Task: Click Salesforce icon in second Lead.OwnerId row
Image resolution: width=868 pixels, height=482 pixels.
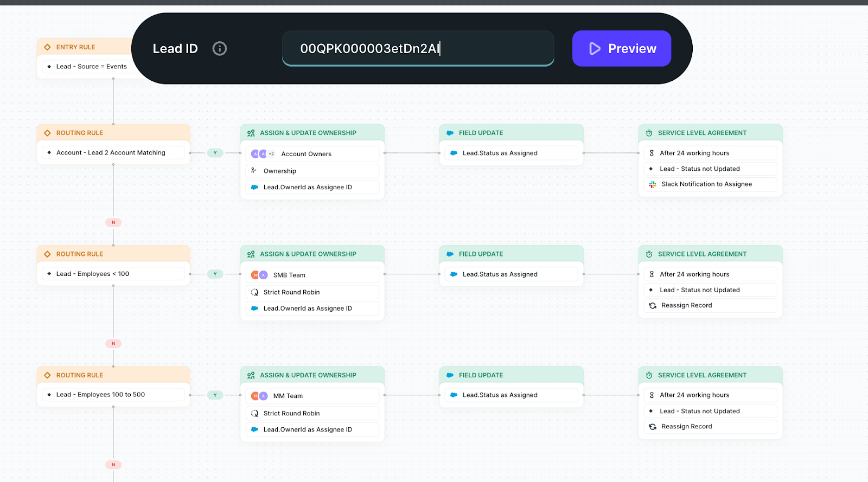Action: coord(254,309)
